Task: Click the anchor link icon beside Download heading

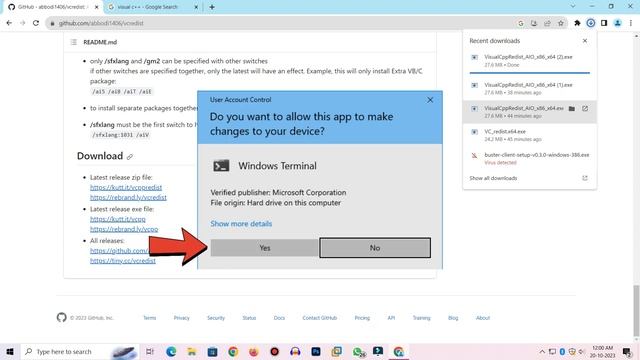Action: pos(130,157)
